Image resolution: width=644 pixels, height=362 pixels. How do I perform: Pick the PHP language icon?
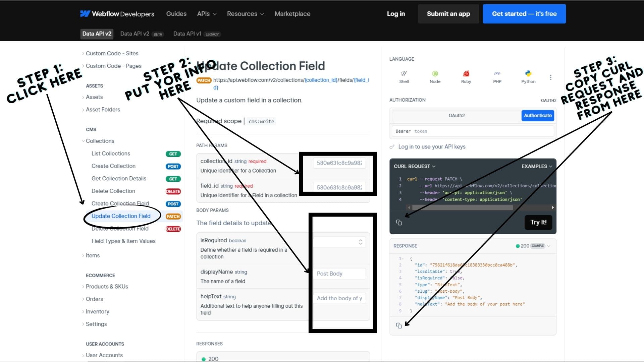[x=497, y=73]
